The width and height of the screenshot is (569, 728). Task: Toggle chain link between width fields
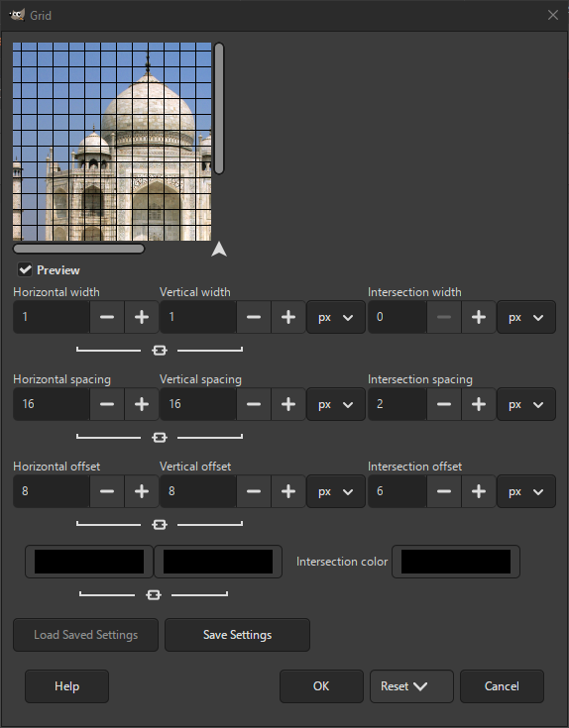point(160,350)
